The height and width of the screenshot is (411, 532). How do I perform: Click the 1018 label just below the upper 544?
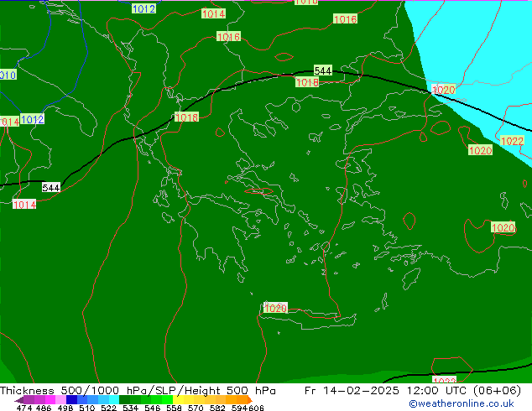pyautogui.click(x=307, y=82)
